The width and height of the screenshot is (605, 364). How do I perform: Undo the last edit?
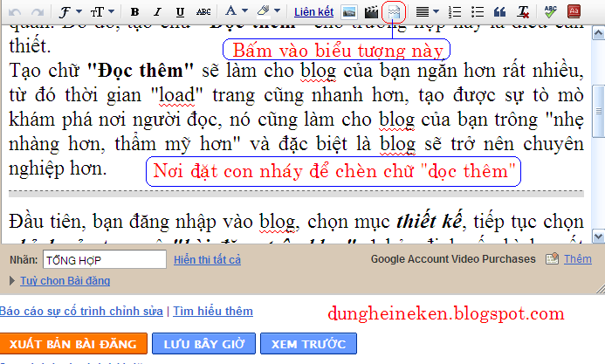coord(15,12)
